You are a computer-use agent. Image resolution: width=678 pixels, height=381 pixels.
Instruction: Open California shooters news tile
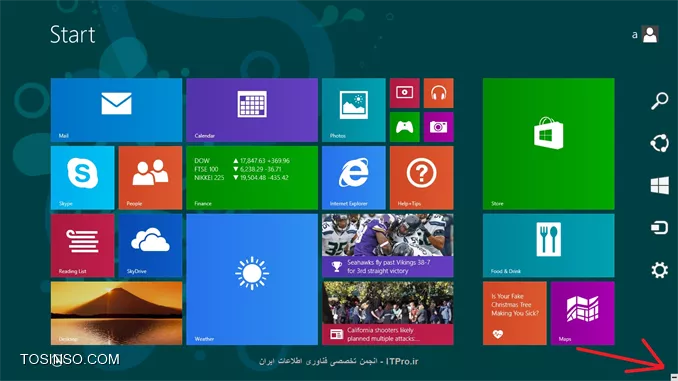coord(388,314)
